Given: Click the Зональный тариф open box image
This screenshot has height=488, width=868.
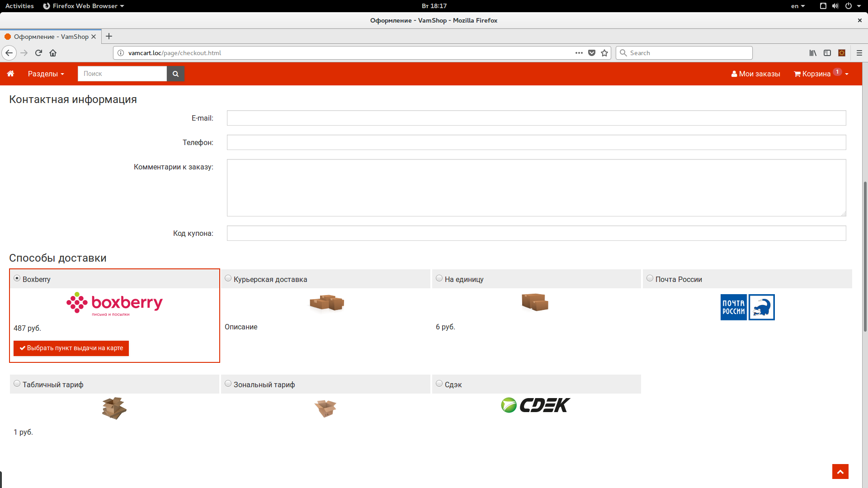Looking at the screenshot, I should 325,408.
